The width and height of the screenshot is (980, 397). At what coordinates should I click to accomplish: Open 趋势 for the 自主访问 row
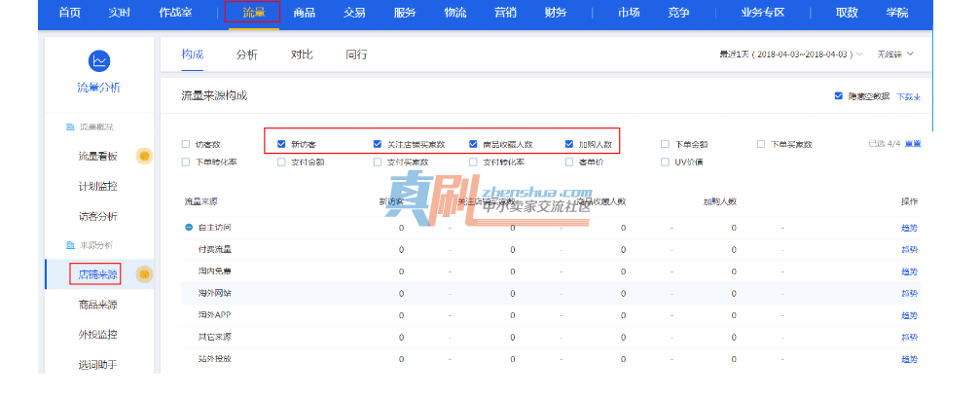tap(909, 228)
